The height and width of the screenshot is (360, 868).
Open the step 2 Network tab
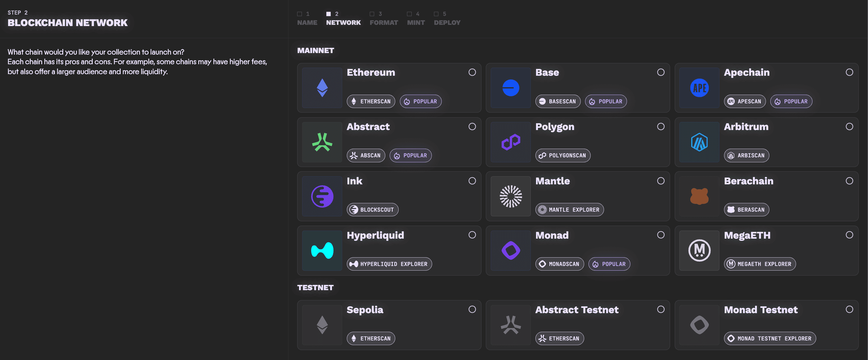click(x=343, y=19)
